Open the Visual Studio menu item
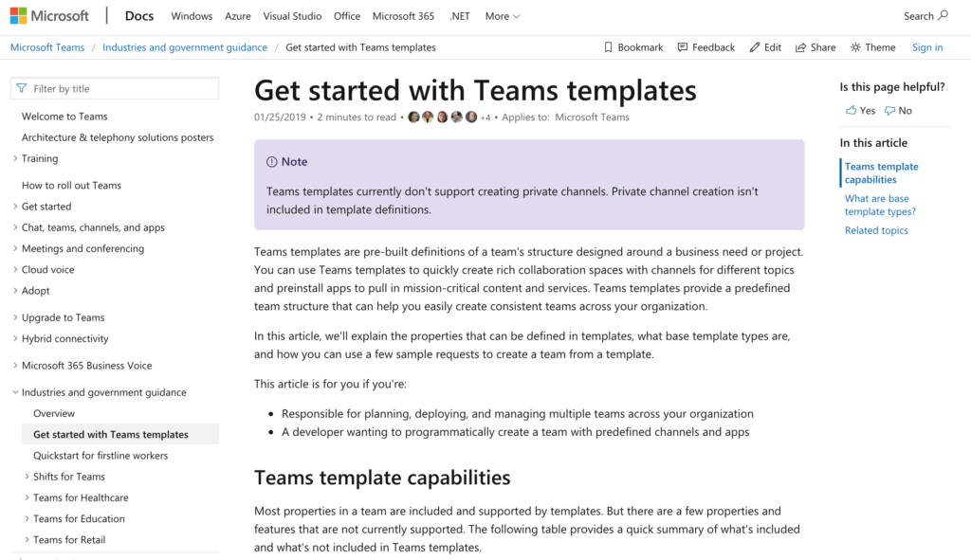 click(x=292, y=16)
